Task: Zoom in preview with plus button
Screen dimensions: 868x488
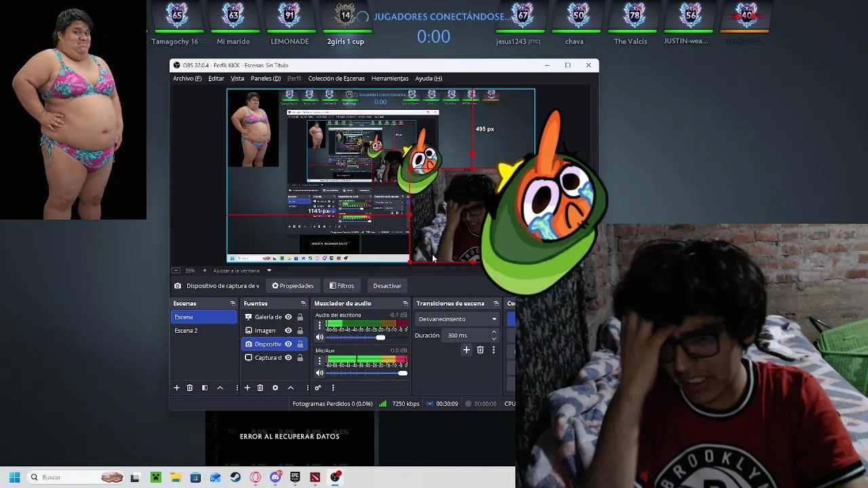Action: coord(204,270)
